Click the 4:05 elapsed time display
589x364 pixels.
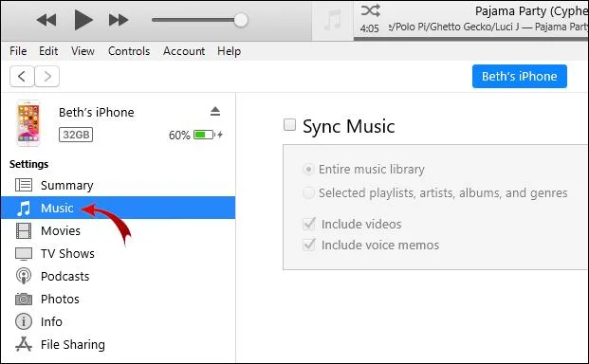click(x=369, y=28)
